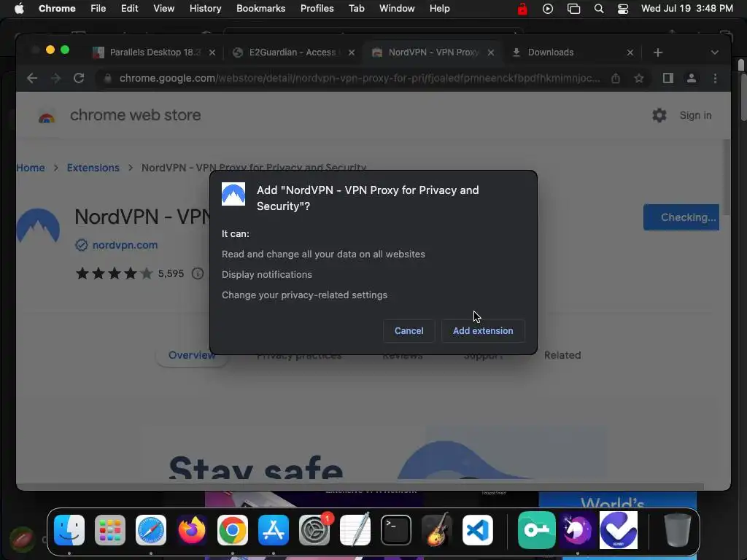Open System Settings in the Dock
Screen dimensions: 747x560
314,530
